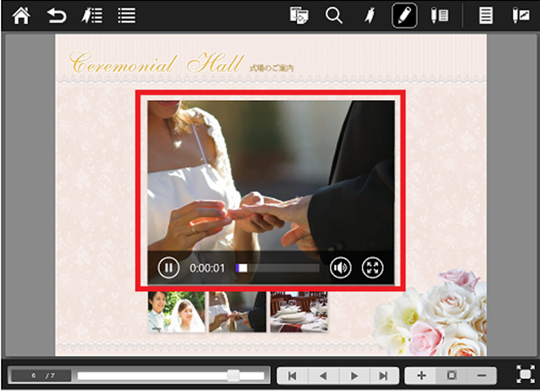The height and width of the screenshot is (392, 540).
Task: Select the marker highlighter tool
Action: click(x=368, y=15)
